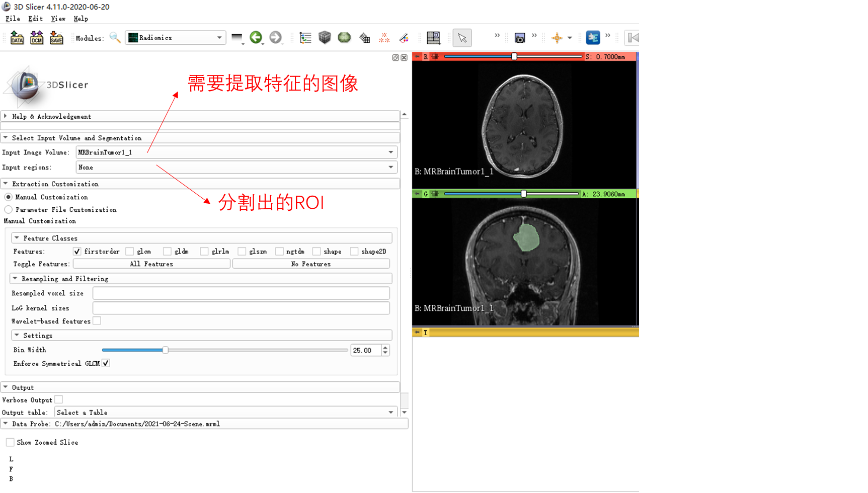Open the Segment Editor pencil icon
868x493 pixels.
[404, 38]
